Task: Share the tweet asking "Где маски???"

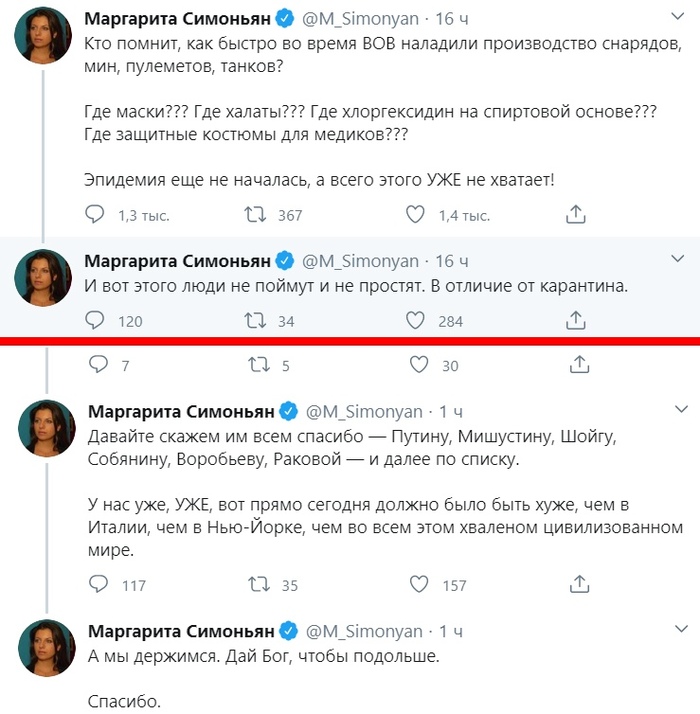Action: 576,215
